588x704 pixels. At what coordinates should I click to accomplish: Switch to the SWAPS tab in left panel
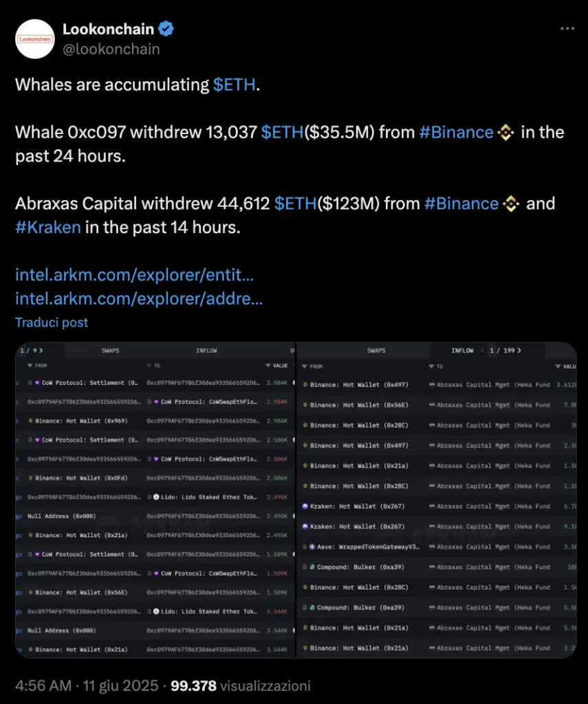point(110,351)
